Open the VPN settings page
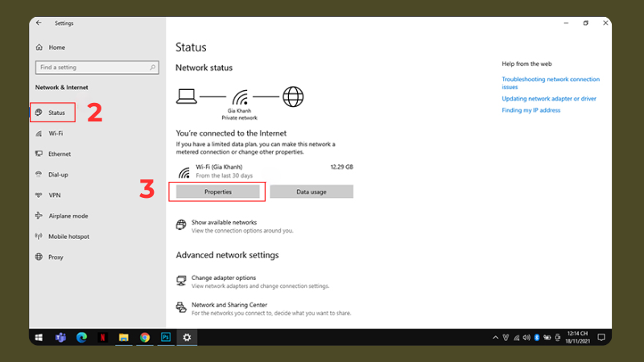Screen dimensions: 644x362 54,195
